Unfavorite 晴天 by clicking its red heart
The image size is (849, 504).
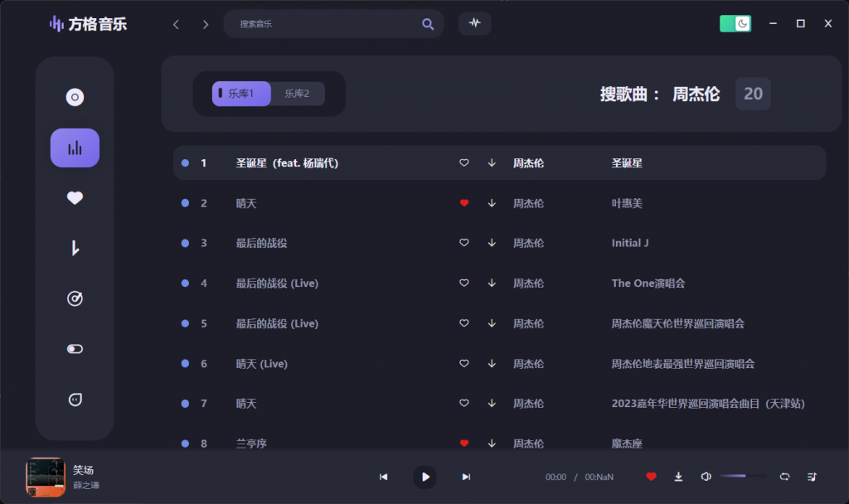tap(463, 202)
